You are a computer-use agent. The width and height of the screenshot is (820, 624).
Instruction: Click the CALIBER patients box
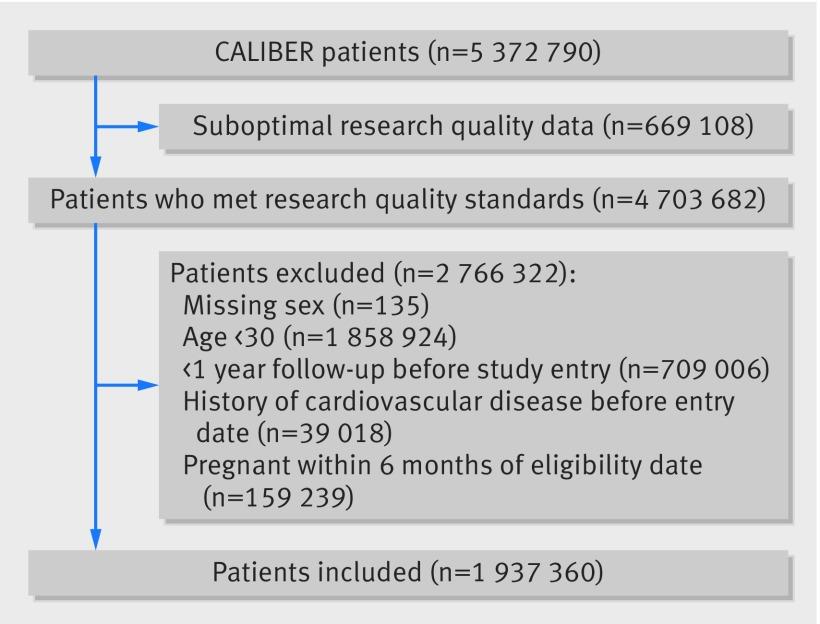tap(408, 54)
